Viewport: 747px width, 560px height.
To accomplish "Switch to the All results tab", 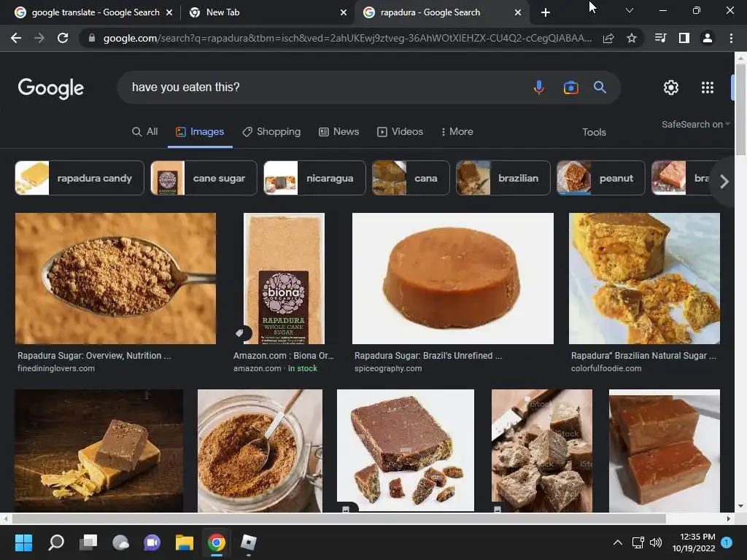I will pos(145,132).
